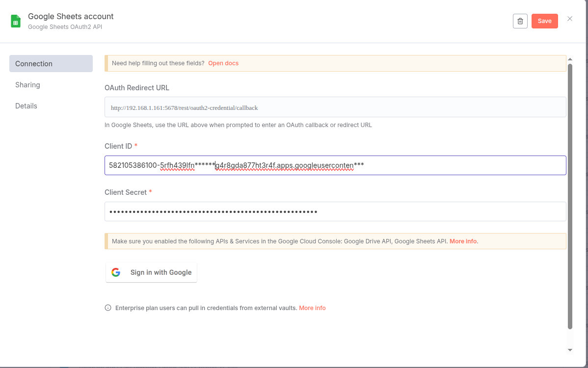The image size is (588, 368).
Task: Focus the Client Secret input field
Action: 335,212
